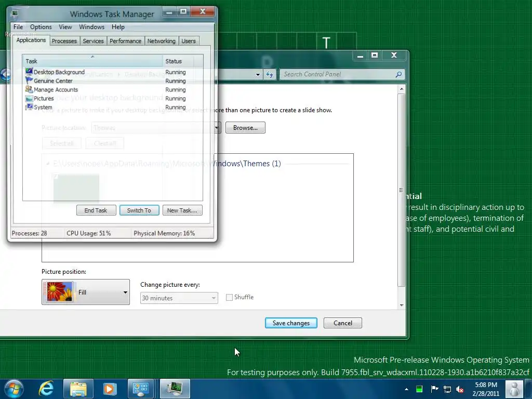Screen dimensions: 532x399
Task: Open Internet Explorer from the taskbar
Action: (x=46, y=389)
